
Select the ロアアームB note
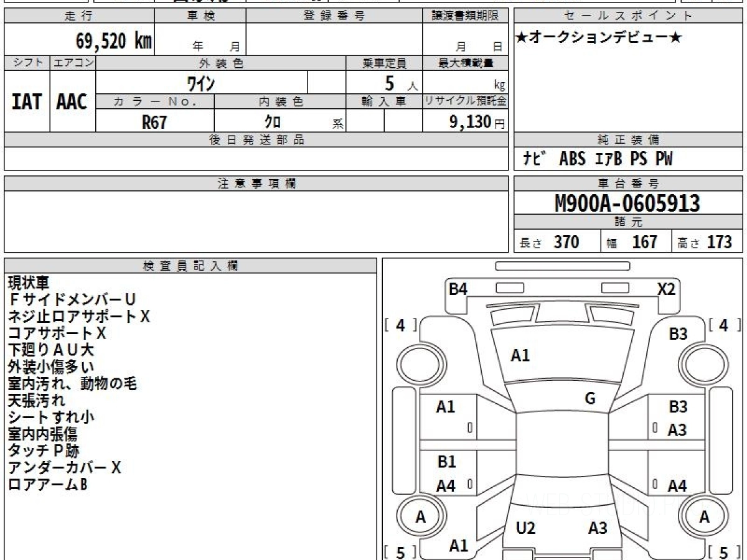(x=48, y=484)
